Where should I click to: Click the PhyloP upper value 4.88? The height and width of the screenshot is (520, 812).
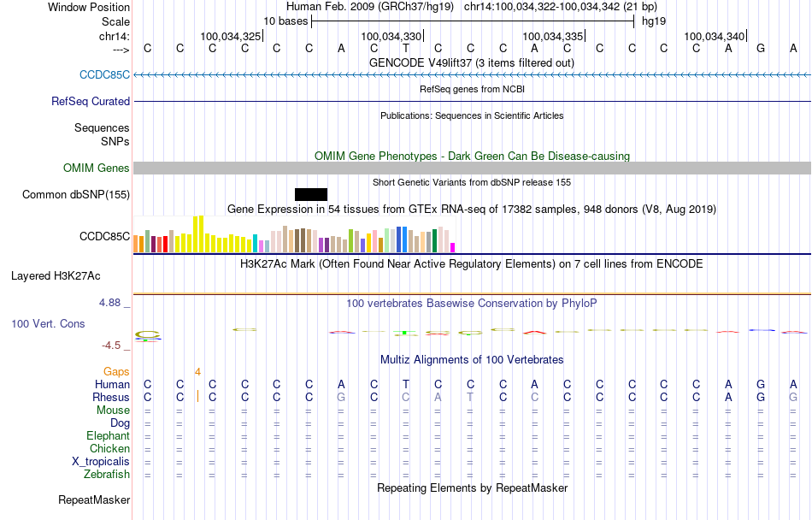(109, 303)
